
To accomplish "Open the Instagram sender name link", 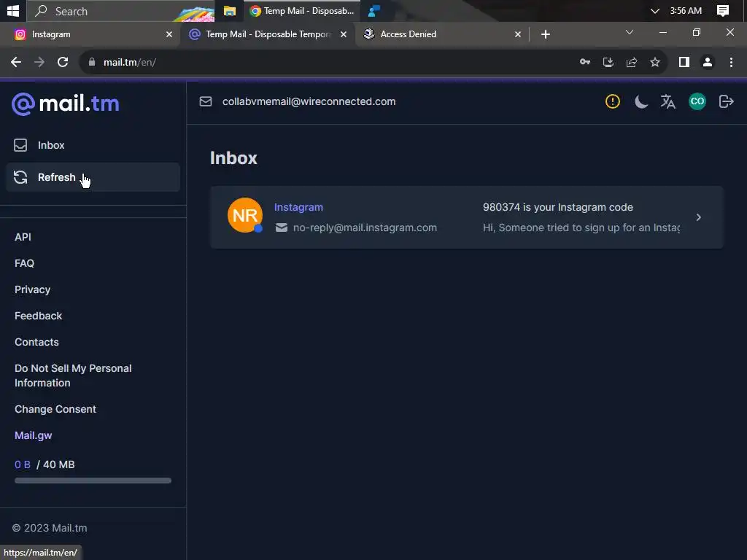I will point(298,207).
